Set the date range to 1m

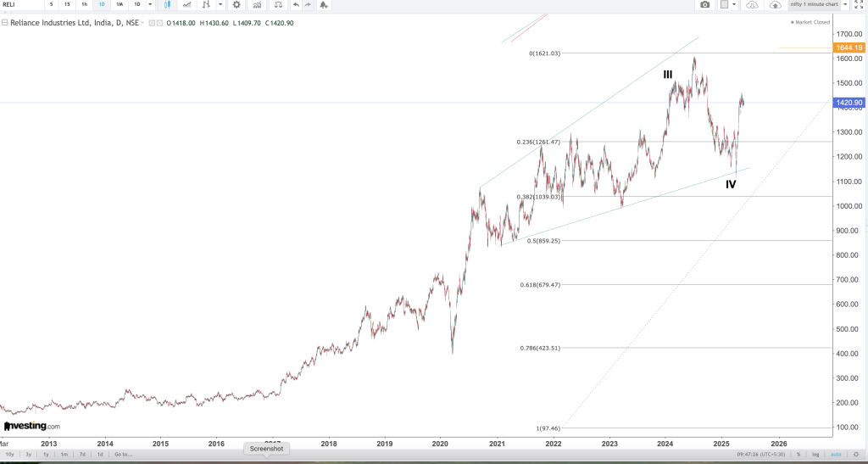[64, 454]
